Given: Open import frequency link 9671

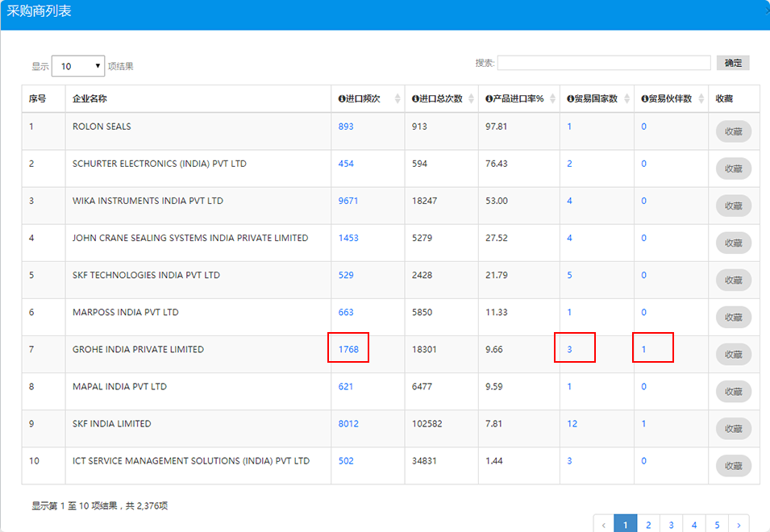Looking at the screenshot, I should [x=348, y=201].
